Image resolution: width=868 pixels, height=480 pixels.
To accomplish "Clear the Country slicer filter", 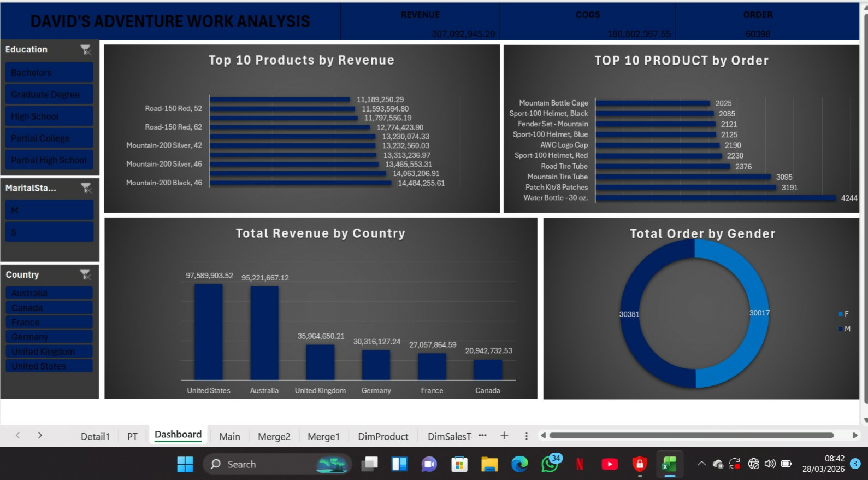I will point(85,274).
